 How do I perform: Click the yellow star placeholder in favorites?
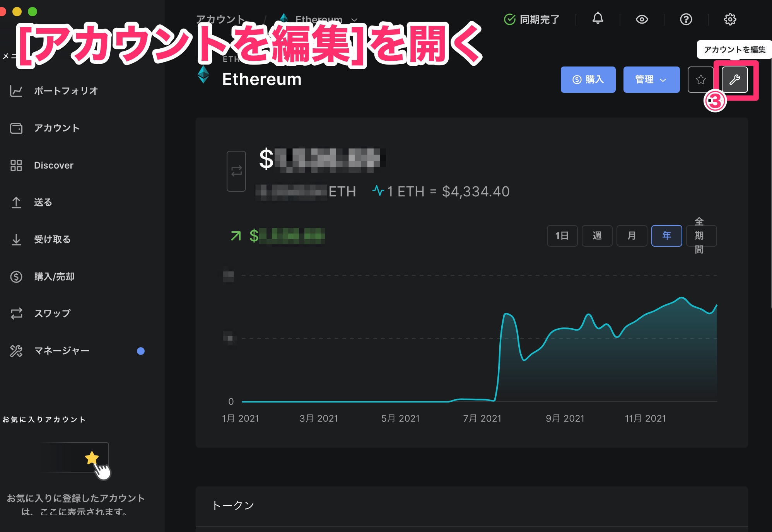click(92, 458)
